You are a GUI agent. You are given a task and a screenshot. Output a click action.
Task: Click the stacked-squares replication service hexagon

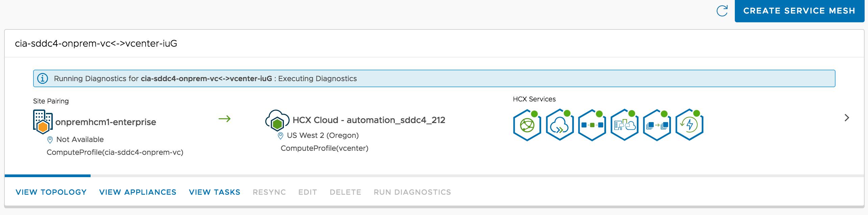point(657,125)
